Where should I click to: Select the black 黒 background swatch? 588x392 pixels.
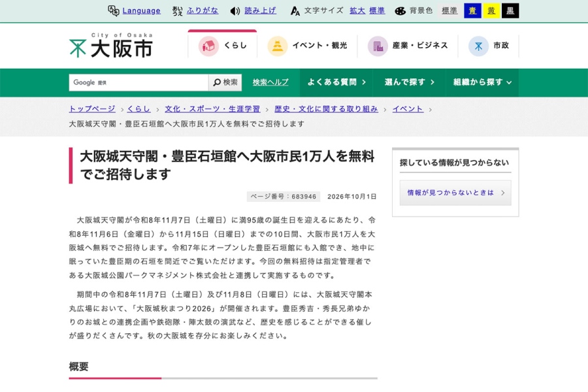510,11
